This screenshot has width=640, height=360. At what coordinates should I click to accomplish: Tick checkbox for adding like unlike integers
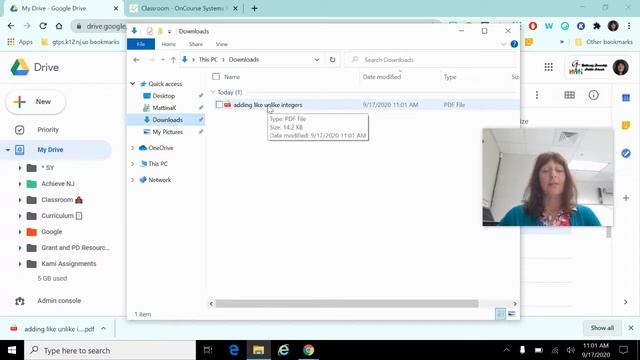click(219, 105)
